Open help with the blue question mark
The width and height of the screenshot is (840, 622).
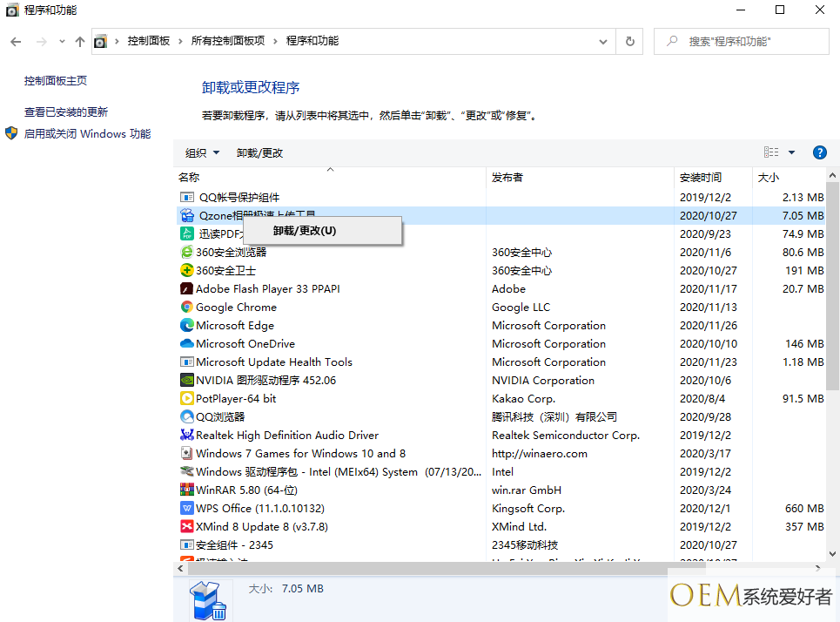click(x=819, y=152)
